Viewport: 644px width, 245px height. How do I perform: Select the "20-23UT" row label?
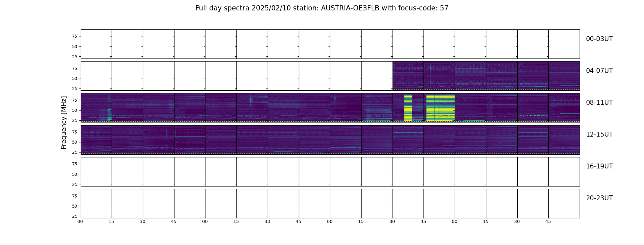pyautogui.click(x=599, y=198)
